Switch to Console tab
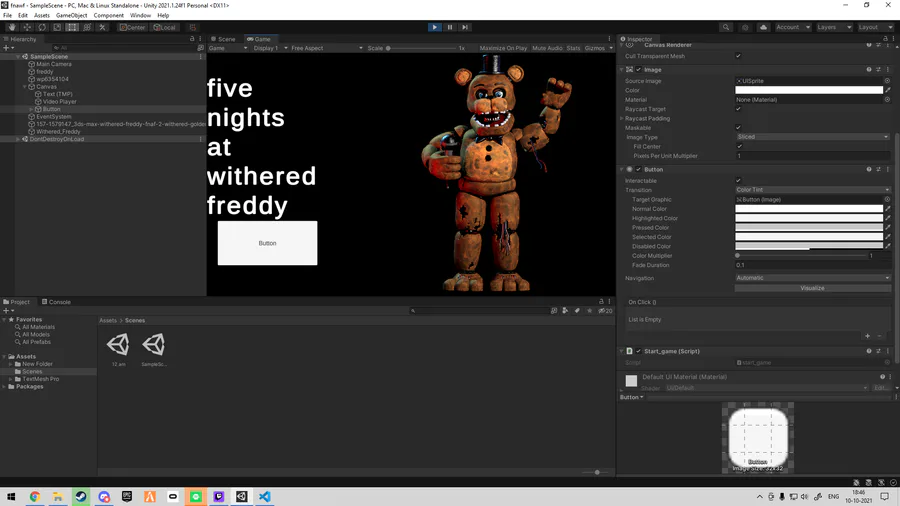Image resolution: width=900 pixels, height=506 pixels. tap(56, 302)
